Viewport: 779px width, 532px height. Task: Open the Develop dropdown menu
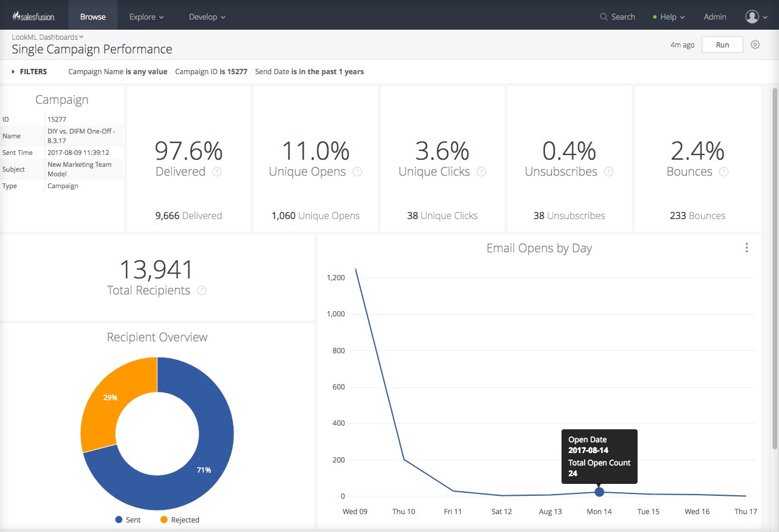pyautogui.click(x=207, y=17)
